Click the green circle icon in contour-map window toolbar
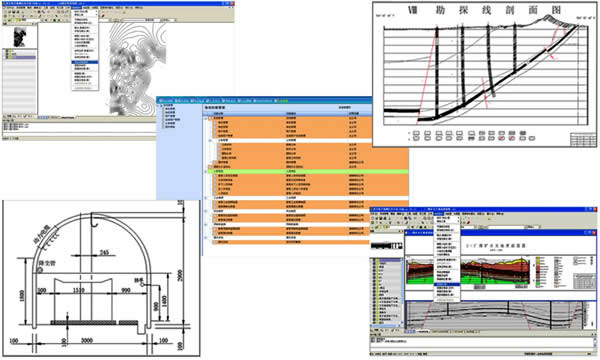Image resolution: width=600 pixels, height=360 pixels. click(55, 20)
